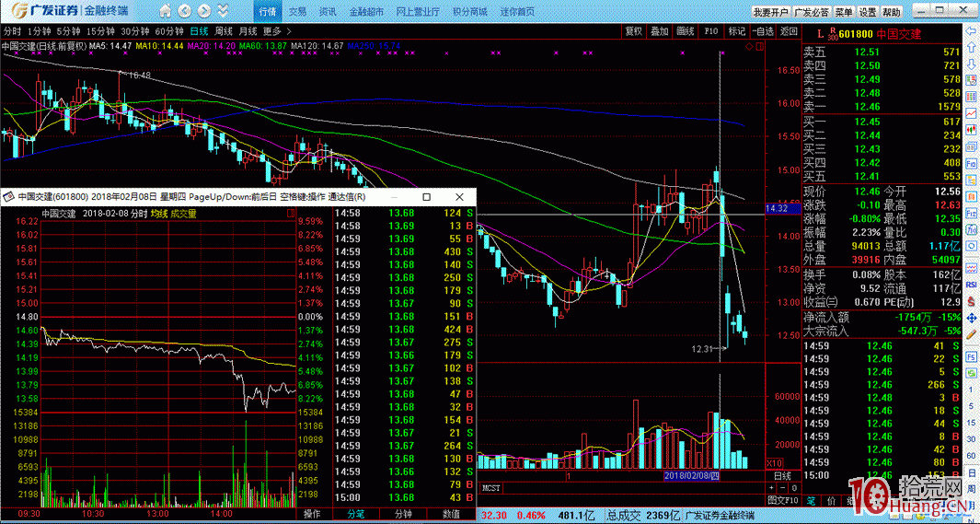Click the 广发必答 button
This screenshot has height=524, width=980.
coord(812,13)
